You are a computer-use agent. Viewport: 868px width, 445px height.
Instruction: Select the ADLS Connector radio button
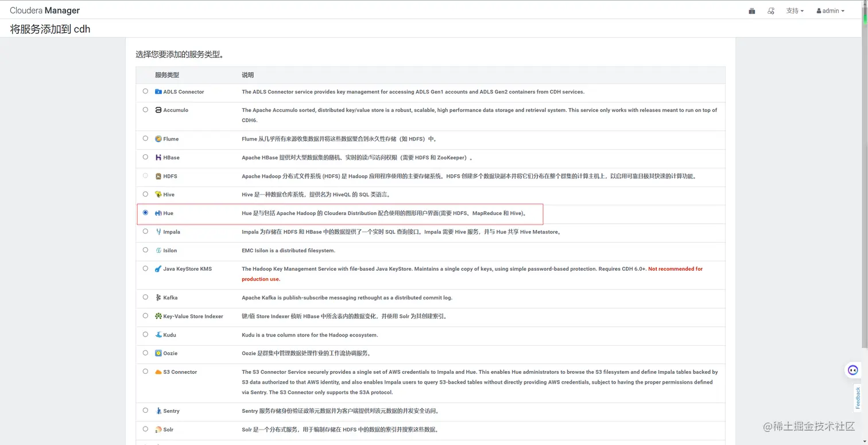coord(145,91)
